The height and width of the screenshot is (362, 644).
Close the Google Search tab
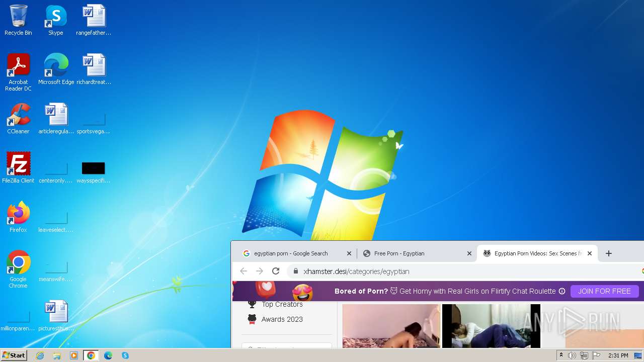point(349,253)
